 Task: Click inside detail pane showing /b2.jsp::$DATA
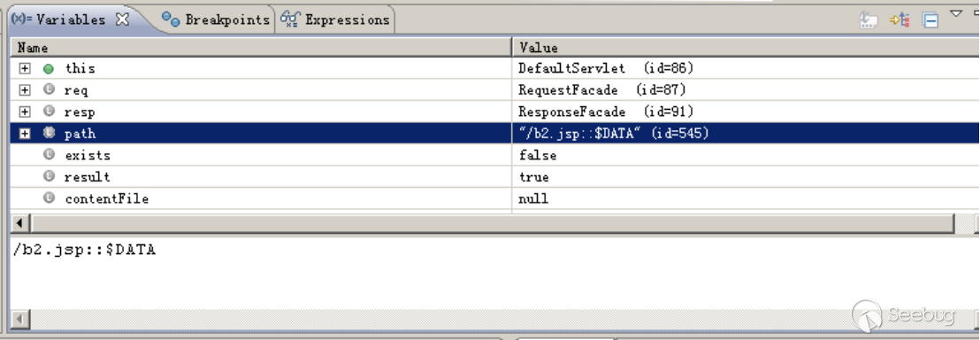(x=494, y=273)
